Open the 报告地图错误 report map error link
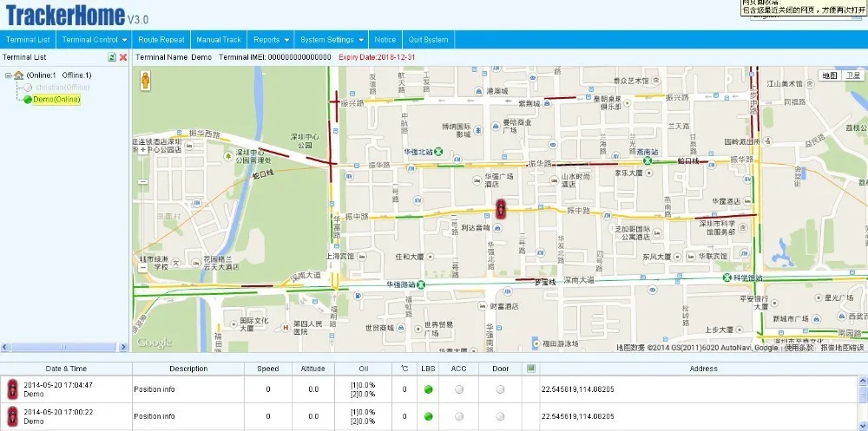868x431 pixels. point(842,348)
